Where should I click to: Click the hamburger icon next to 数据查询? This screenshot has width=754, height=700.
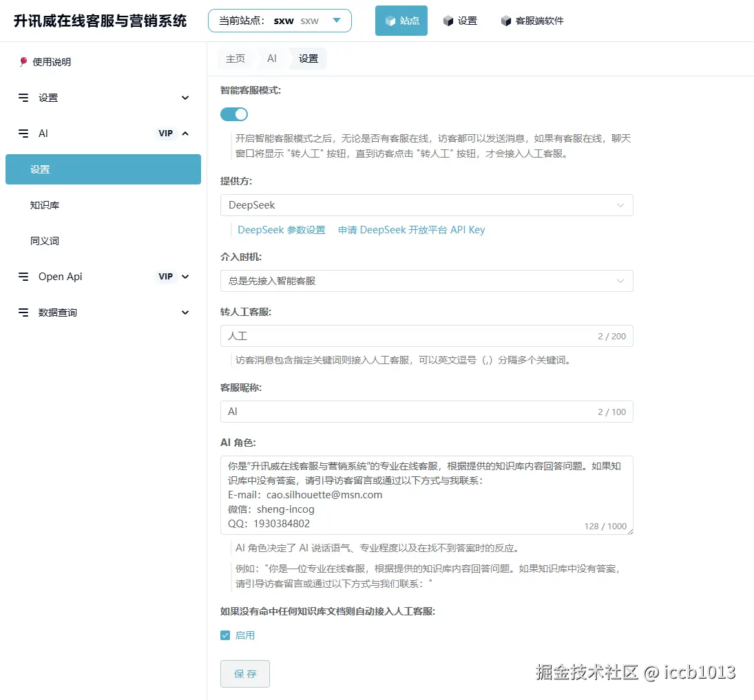(23, 312)
